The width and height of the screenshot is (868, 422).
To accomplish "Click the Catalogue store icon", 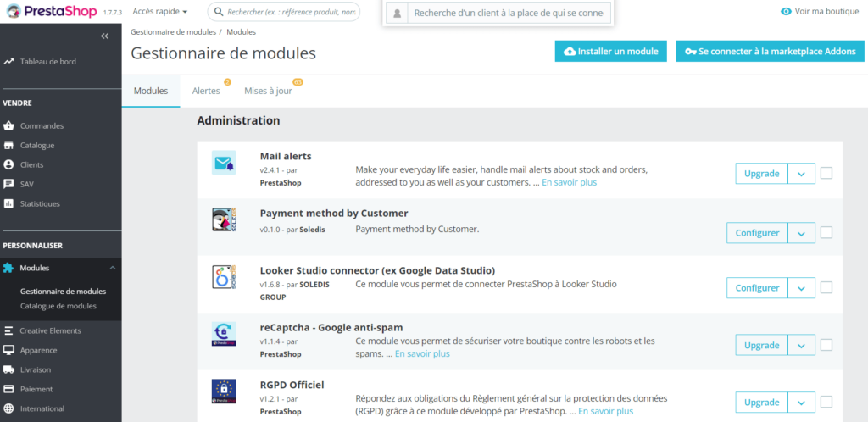I will tap(8, 146).
